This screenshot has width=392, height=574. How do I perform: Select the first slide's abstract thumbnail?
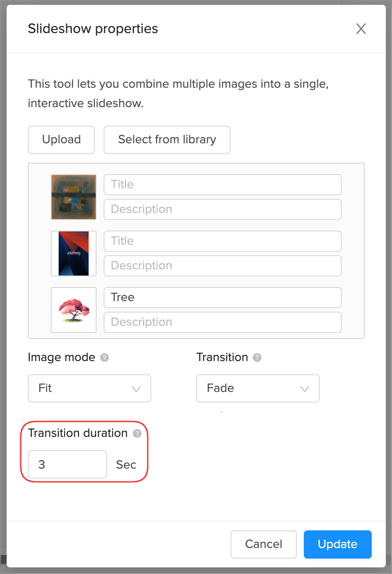[74, 197]
